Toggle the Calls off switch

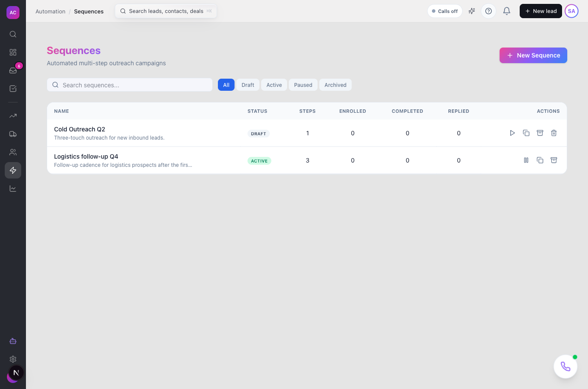coord(445,11)
